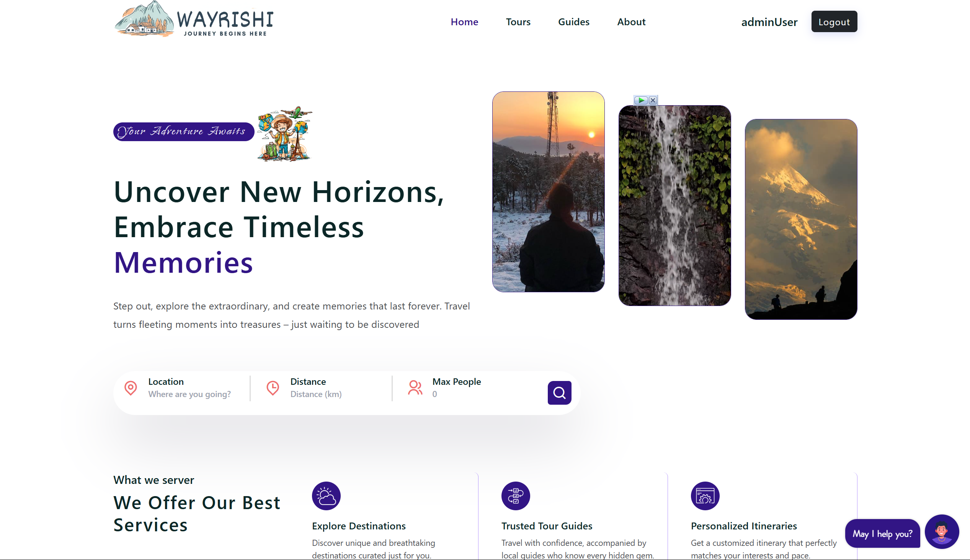The height and width of the screenshot is (560, 970).
Task: Click the sunset mountain thumbnail image
Action: pos(549,191)
